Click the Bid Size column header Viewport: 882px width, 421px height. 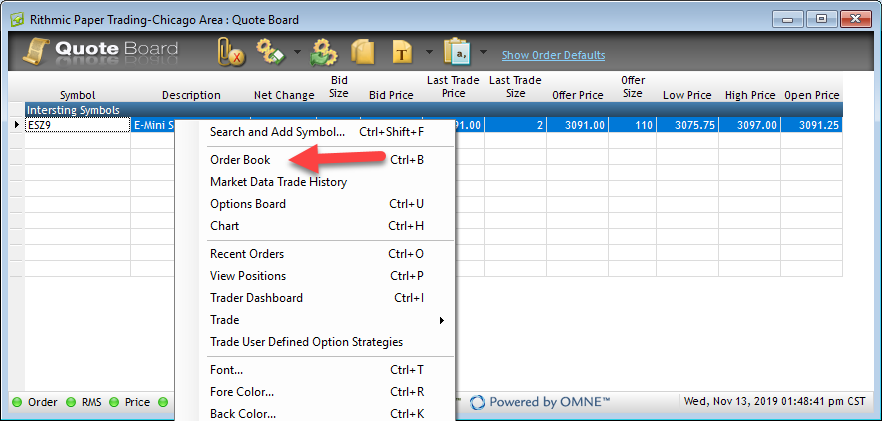pos(339,87)
